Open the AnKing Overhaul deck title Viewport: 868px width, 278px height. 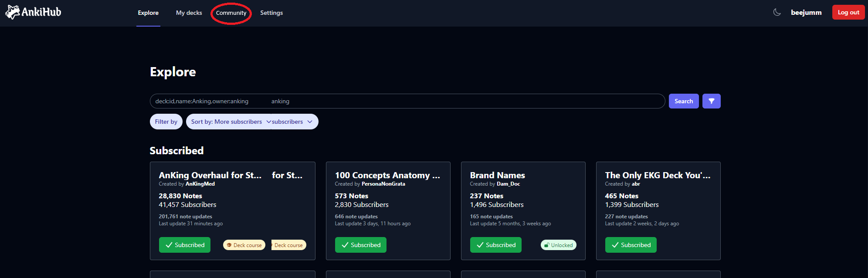[210, 175]
